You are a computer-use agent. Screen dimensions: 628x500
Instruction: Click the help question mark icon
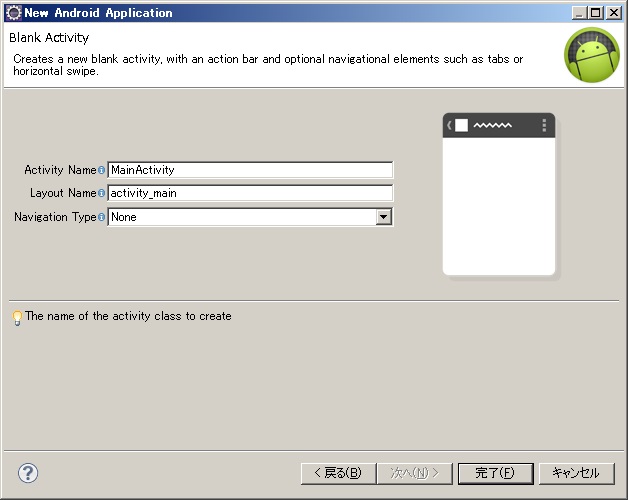coord(28,473)
